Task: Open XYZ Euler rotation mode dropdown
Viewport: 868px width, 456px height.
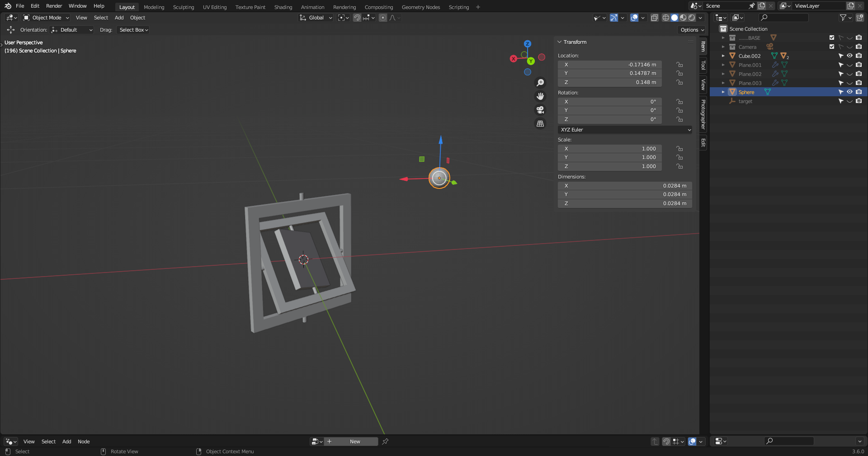Action: coord(625,130)
